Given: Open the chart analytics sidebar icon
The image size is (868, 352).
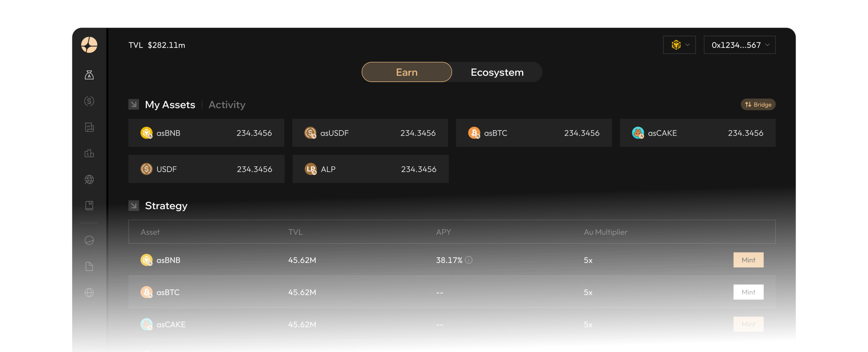Looking at the screenshot, I should [89, 127].
